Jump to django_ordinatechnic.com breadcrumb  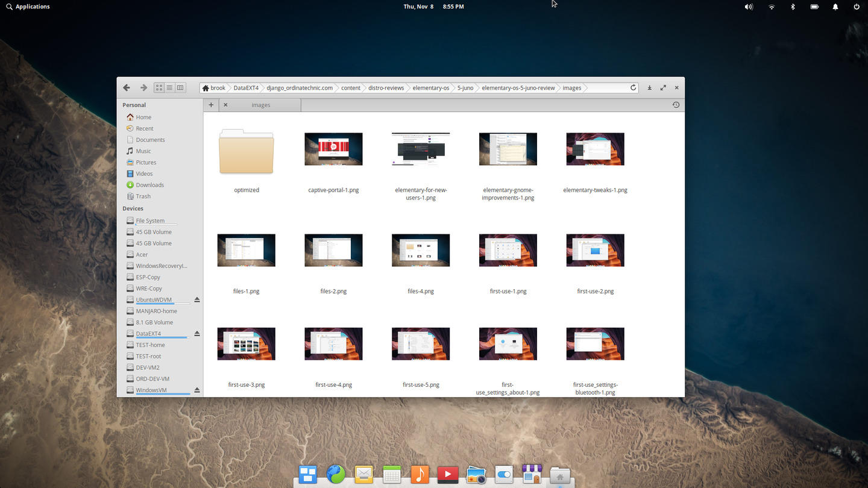(300, 88)
